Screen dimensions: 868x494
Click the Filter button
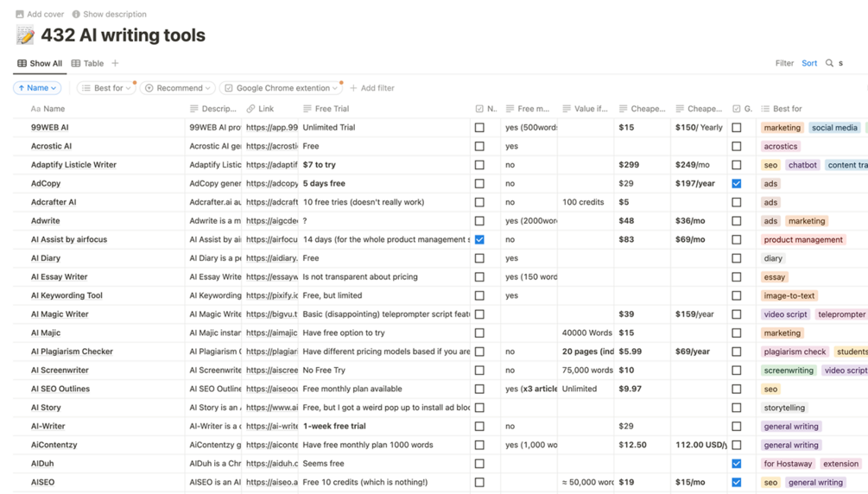[x=784, y=63]
